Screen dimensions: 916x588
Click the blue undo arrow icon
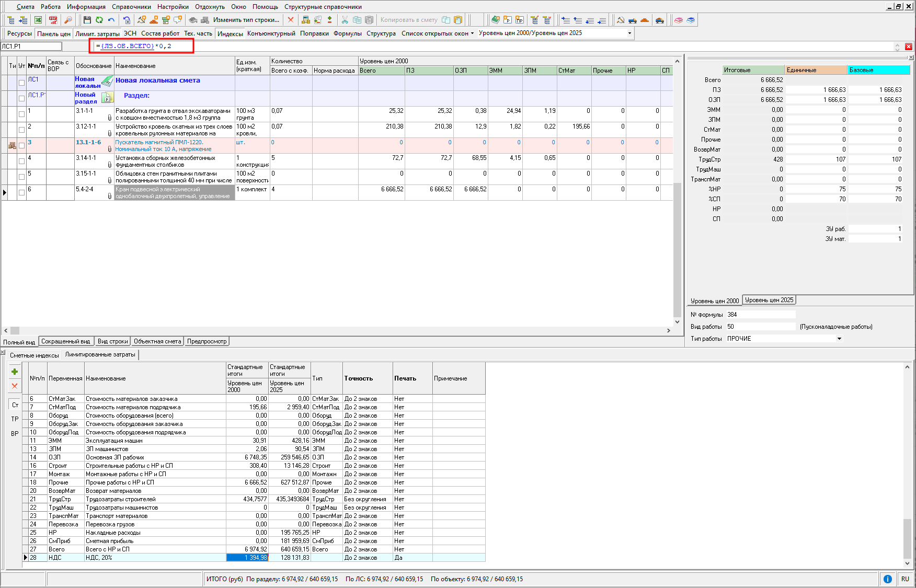111,20
